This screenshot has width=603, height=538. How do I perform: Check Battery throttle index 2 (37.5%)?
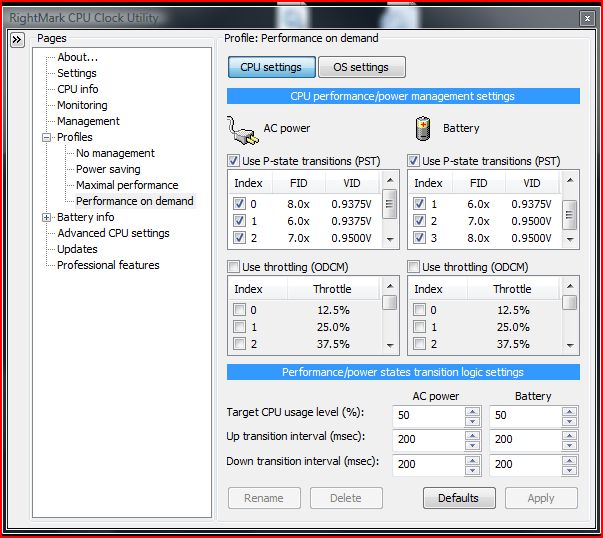pos(419,343)
